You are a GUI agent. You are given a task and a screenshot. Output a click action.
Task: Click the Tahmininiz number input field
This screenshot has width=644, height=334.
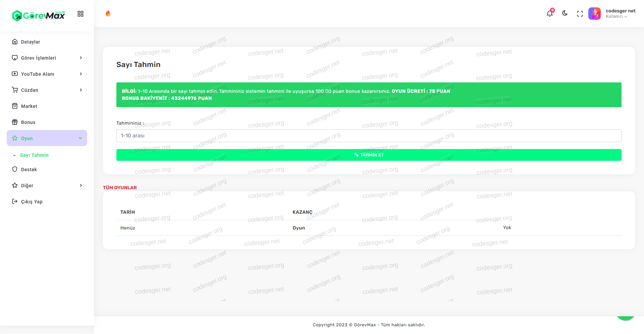pos(369,136)
